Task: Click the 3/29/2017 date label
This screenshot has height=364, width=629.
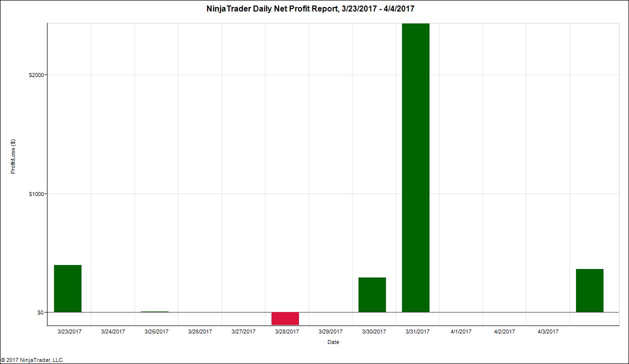Action: pyautogui.click(x=330, y=331)
